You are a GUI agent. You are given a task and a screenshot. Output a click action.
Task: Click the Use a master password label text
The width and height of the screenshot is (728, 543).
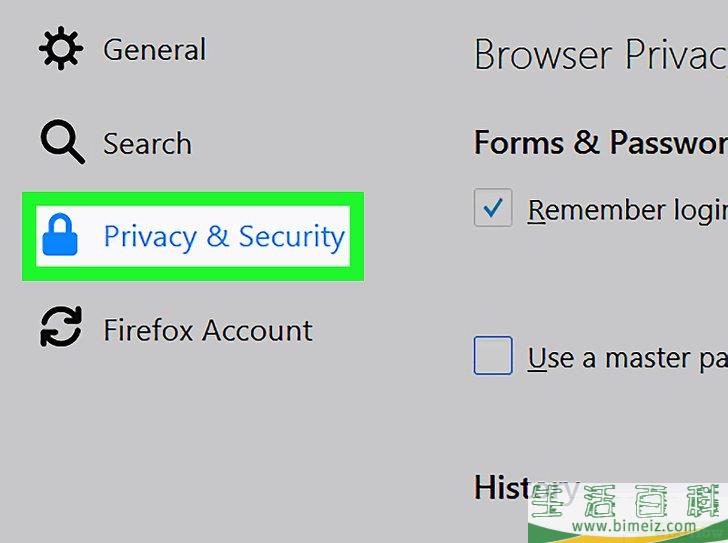[x=628, y=358]
